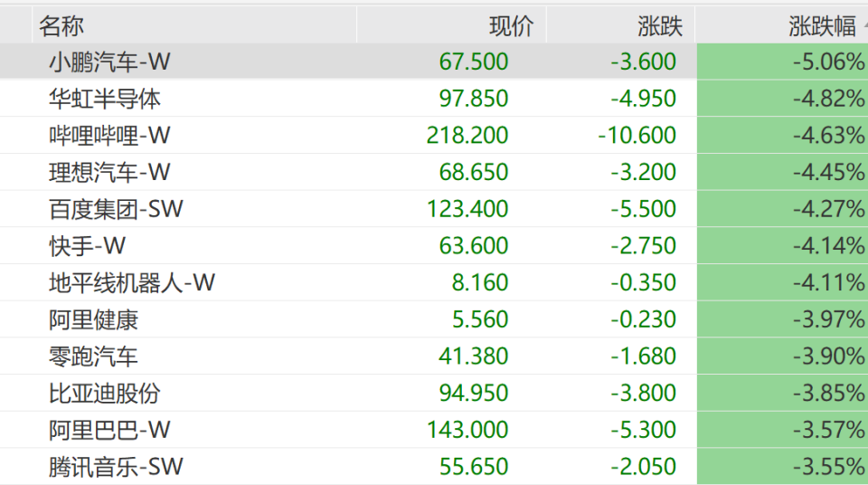The height and width of the screenshot is (485, 868).
Task: Click the 218.200 price of 哔哩哔哩-W
Action: pyautogui.click(x=467, y=136)
